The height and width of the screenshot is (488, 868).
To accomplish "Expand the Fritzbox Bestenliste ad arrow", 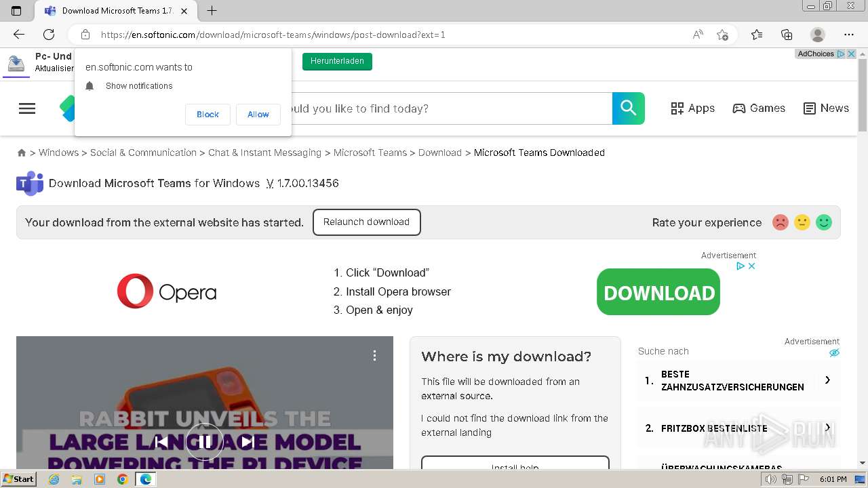I will point(827,428).
